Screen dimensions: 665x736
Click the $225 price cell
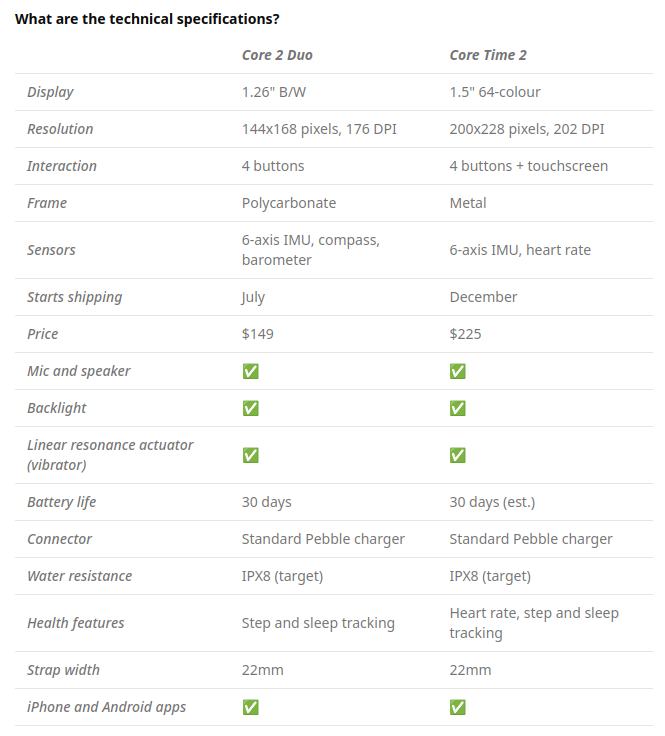coord(465,334)
